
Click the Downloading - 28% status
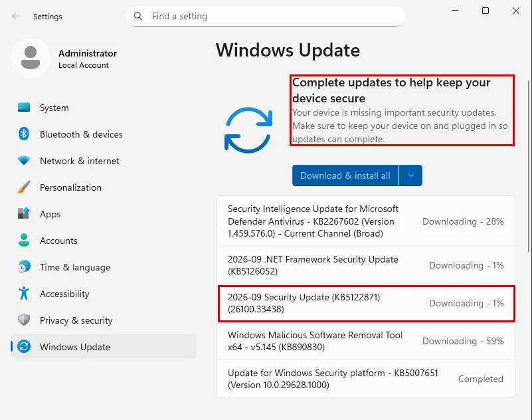click(x=463, y=221)
